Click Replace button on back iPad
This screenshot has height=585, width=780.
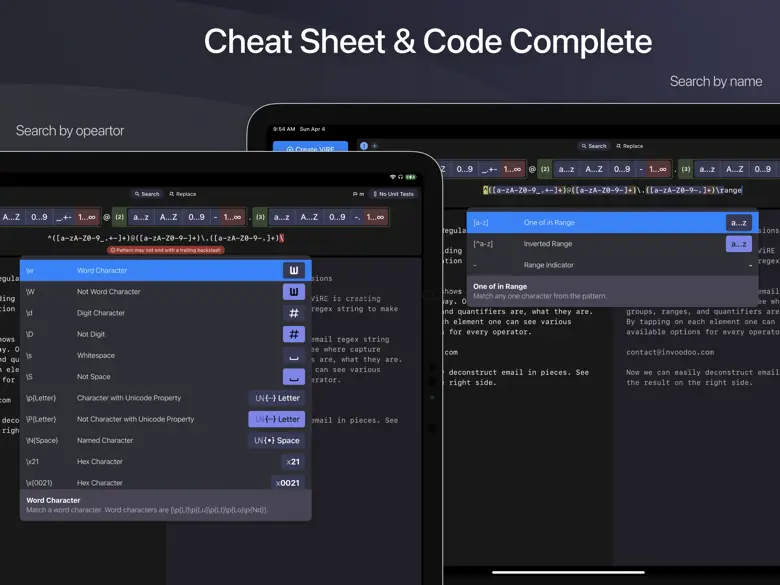pyautogui.click(x=630, y=146)
